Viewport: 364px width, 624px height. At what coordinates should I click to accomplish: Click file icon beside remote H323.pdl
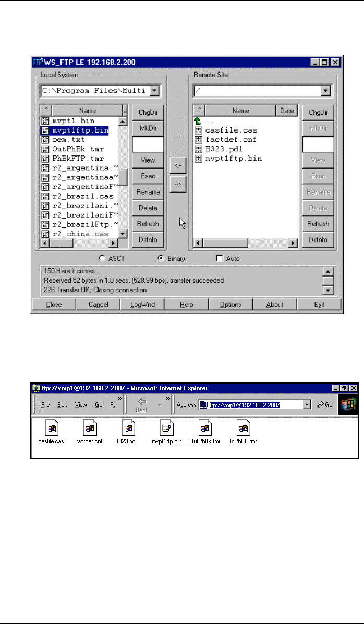tap(198, 149)
